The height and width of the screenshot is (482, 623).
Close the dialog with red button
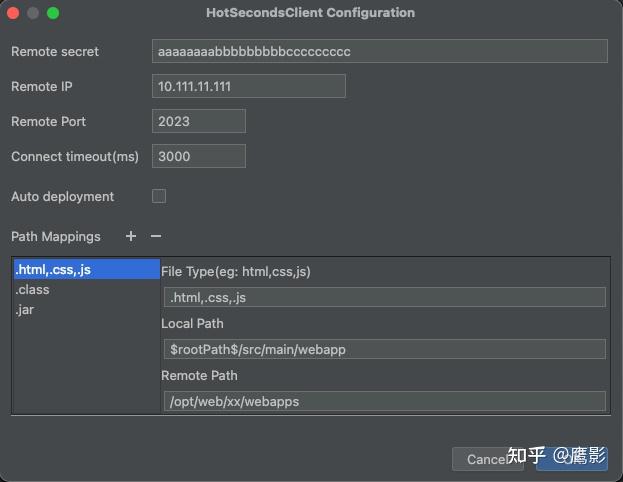tap(13, 13)
